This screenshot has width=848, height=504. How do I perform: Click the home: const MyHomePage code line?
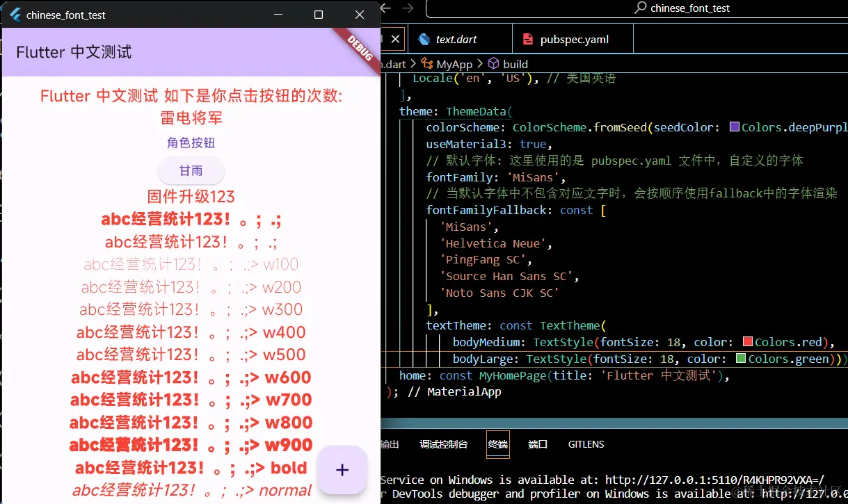(x=566, y=375)
